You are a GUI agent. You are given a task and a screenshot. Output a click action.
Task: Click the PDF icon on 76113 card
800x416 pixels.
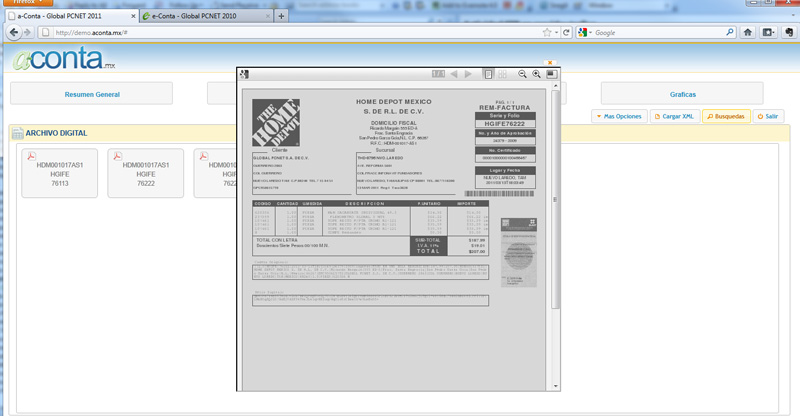click(32, 156)
